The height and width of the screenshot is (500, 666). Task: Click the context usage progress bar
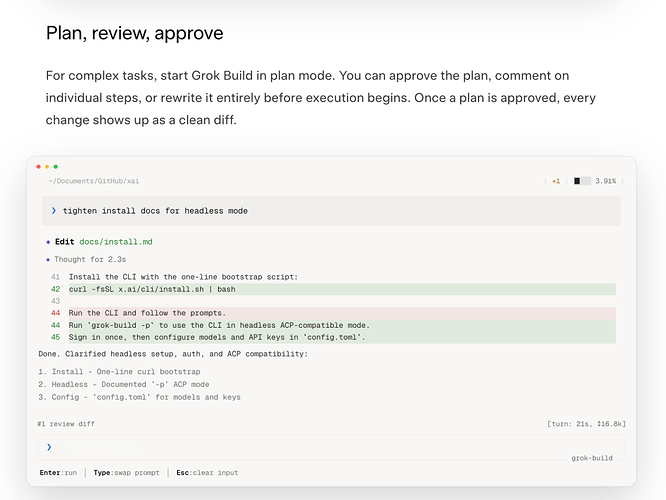click(x=582, y=181)
